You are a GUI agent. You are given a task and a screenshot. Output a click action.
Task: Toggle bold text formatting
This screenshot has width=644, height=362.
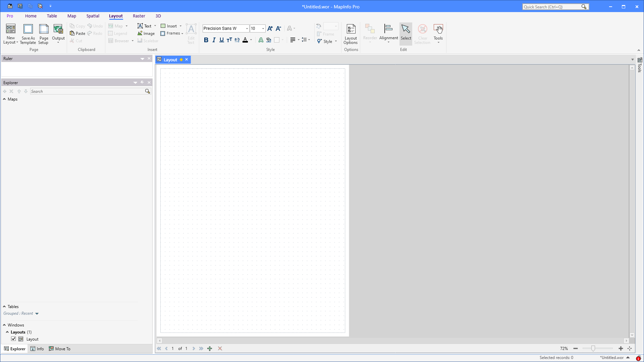[x=206, y=40]
